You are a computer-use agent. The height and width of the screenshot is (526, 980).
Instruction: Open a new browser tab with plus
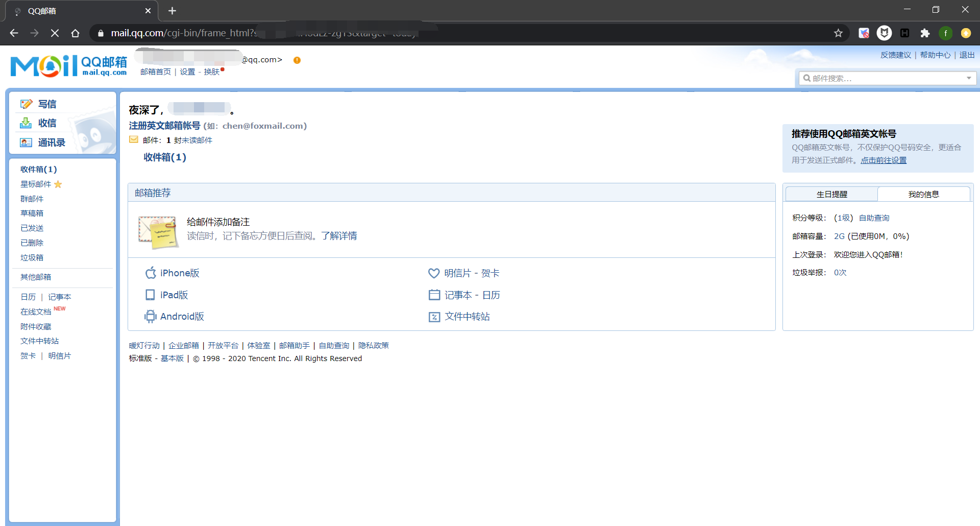pyautogui.click(x=172, y=11)
